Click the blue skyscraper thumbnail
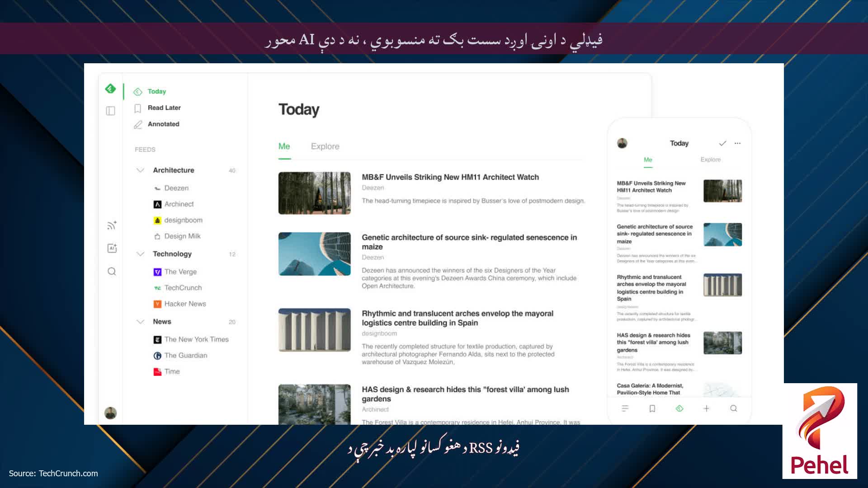The height and width of the screenshot is (488, 868). [x=314, y=254]
